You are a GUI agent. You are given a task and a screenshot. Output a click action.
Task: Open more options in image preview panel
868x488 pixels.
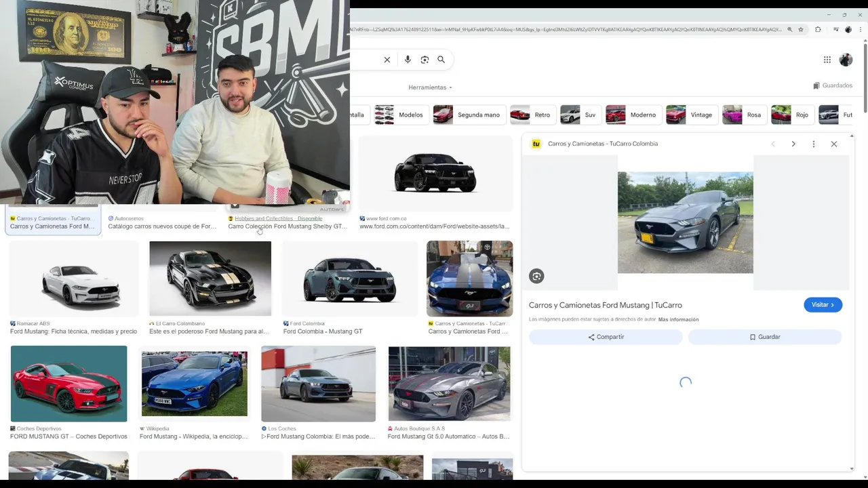(x=814, y=144)
